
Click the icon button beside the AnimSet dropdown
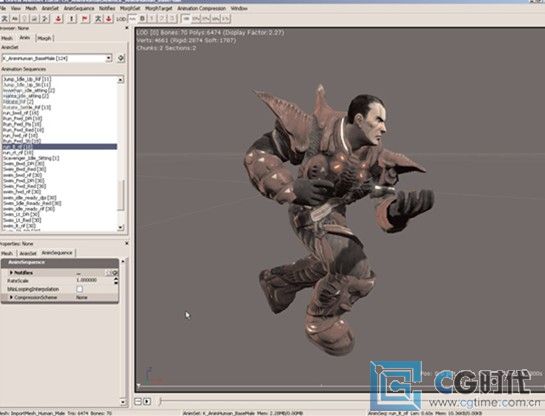[x=121, y=58]
